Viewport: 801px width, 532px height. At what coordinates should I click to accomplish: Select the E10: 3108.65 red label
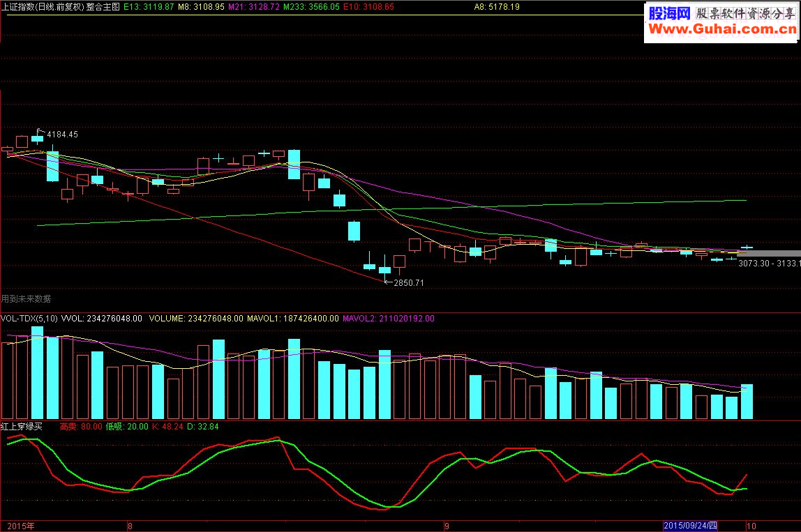click(368, 7)
